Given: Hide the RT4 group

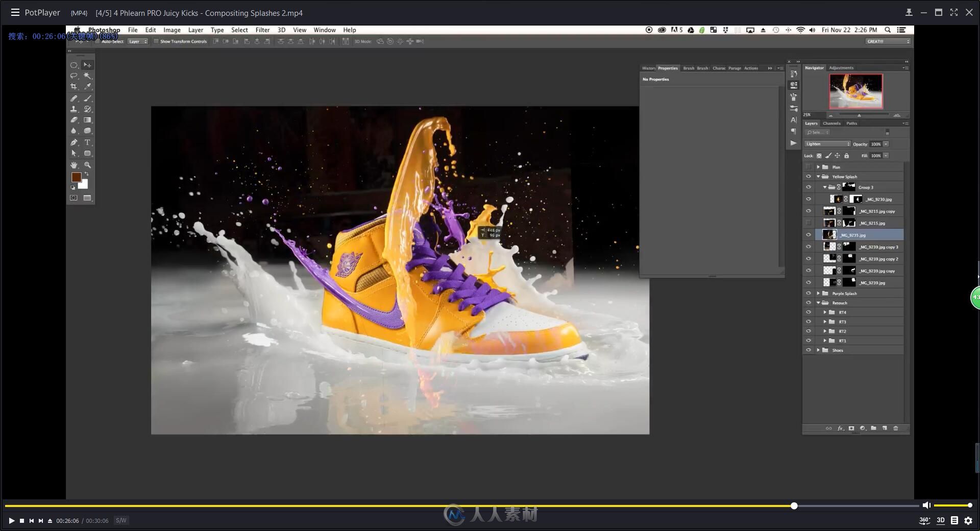Looking at the screenshot, I should coord(808,312).
